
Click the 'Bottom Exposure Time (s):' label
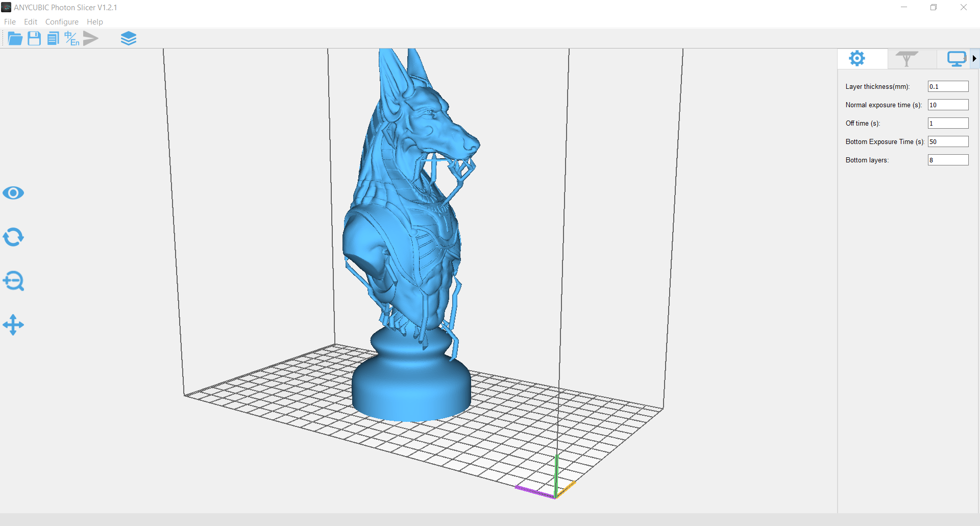(x=885, y=142)
